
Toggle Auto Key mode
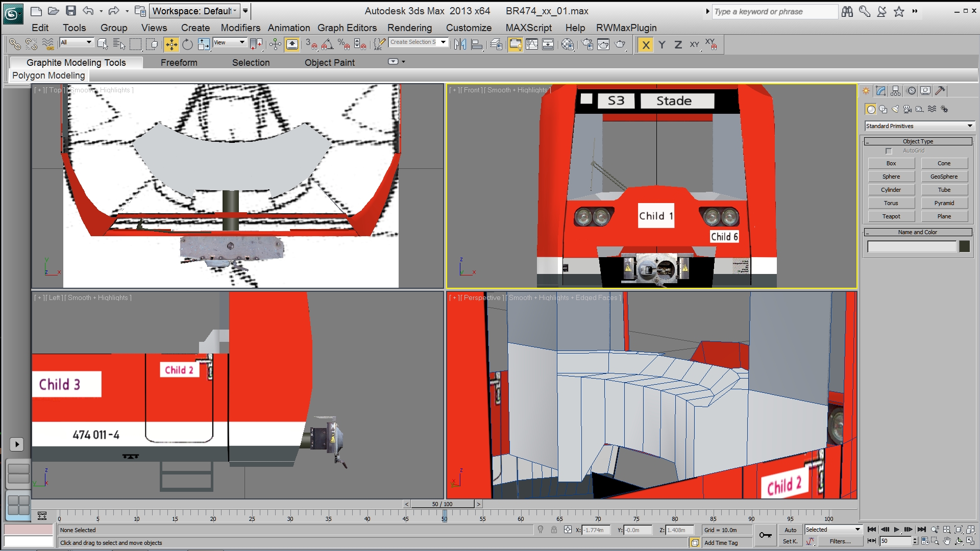tap(790, 530)
